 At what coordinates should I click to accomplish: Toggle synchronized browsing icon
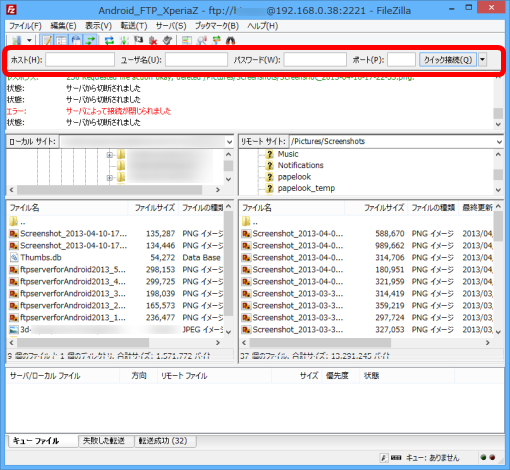216,41
